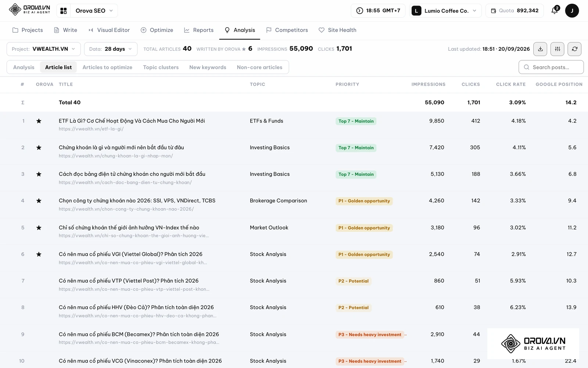588x368 pixels.
Task: Open the Site Health tab
Action: 337,30
